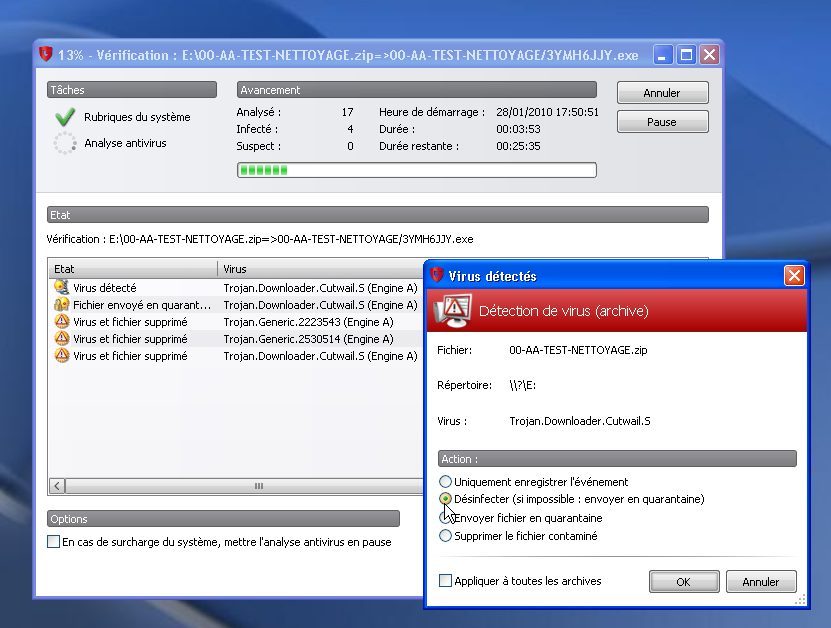Enable Appliquer à toutes les archives

(x=446, y=581)
